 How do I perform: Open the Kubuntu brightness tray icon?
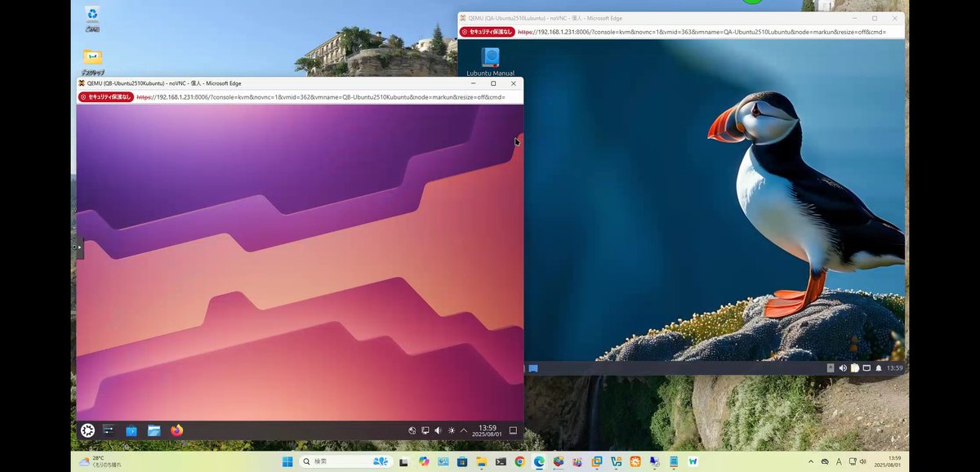pos(451,430)
